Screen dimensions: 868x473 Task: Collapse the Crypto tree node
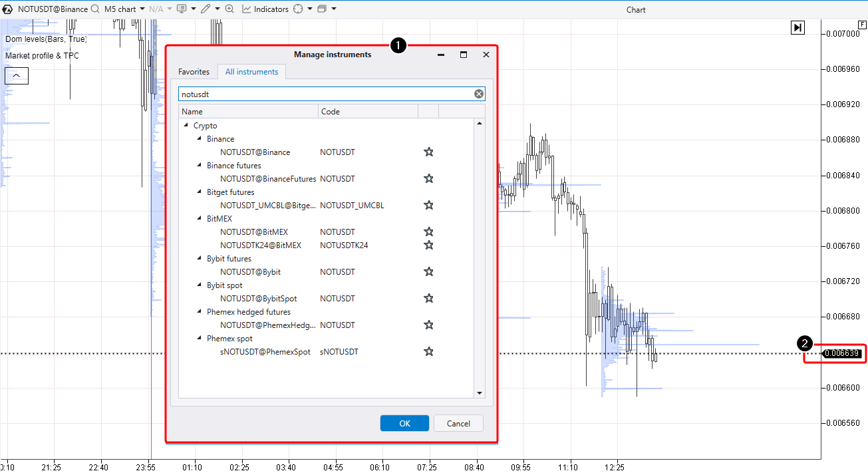point(186,126)
